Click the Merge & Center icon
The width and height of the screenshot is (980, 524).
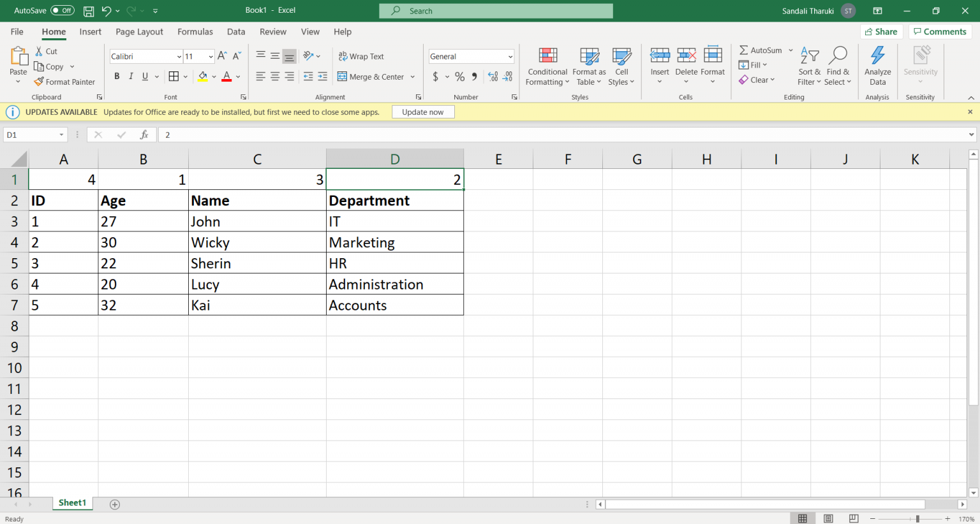[343, 76]
